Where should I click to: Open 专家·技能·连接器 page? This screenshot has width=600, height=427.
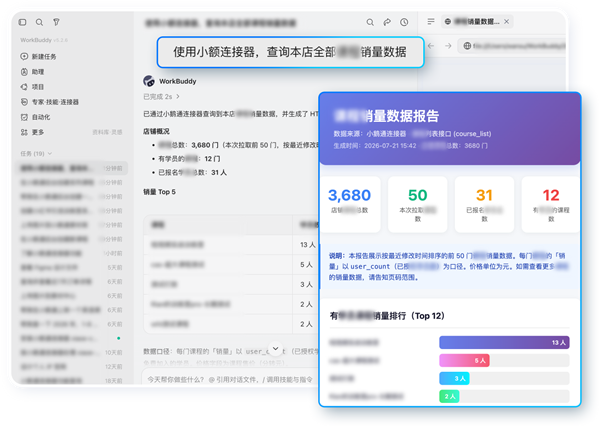coord(50,102)
